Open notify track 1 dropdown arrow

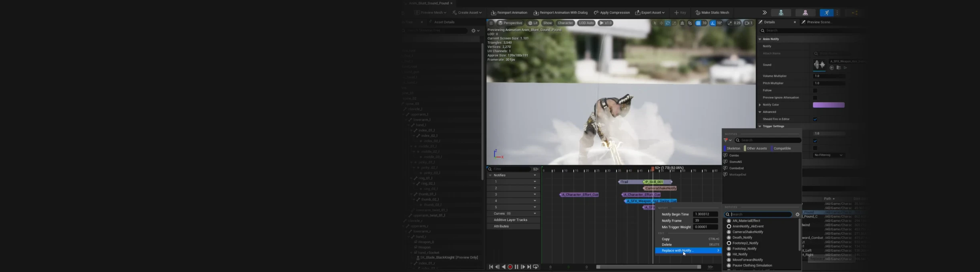pos(535,182)
